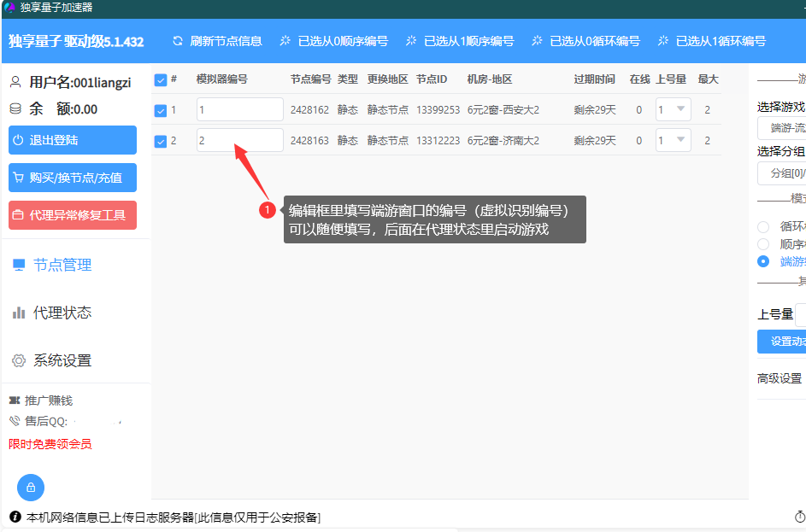Click the 独享量子 驱动级5.1.432 title

pyautogui.click(x=76, y=42)
